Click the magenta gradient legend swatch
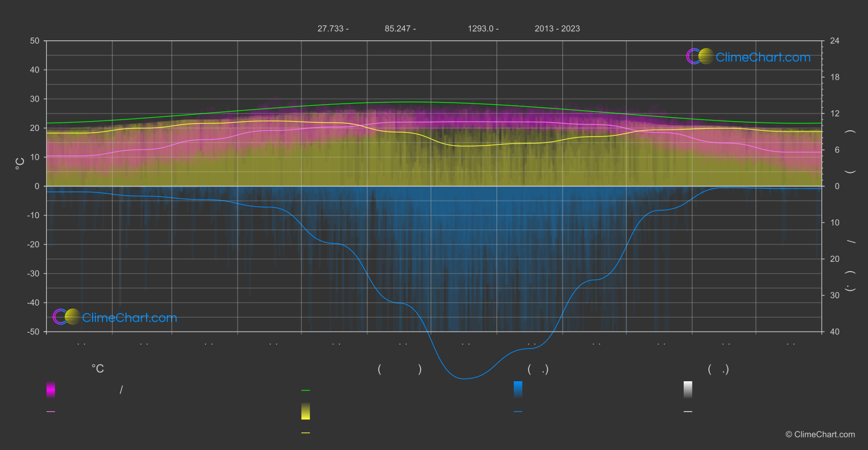868x450 pixels. [51, 389]
